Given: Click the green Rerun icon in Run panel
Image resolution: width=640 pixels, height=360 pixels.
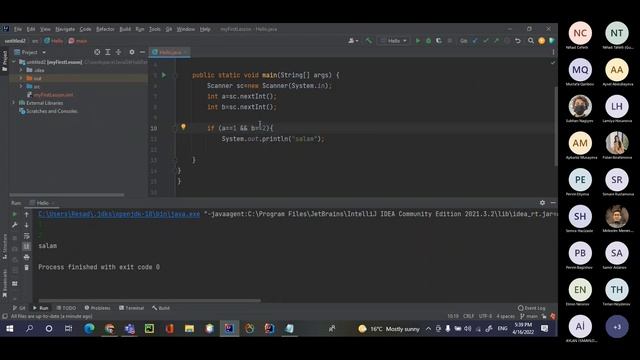Looking at the screenshot, I should [x=15, y=214].
